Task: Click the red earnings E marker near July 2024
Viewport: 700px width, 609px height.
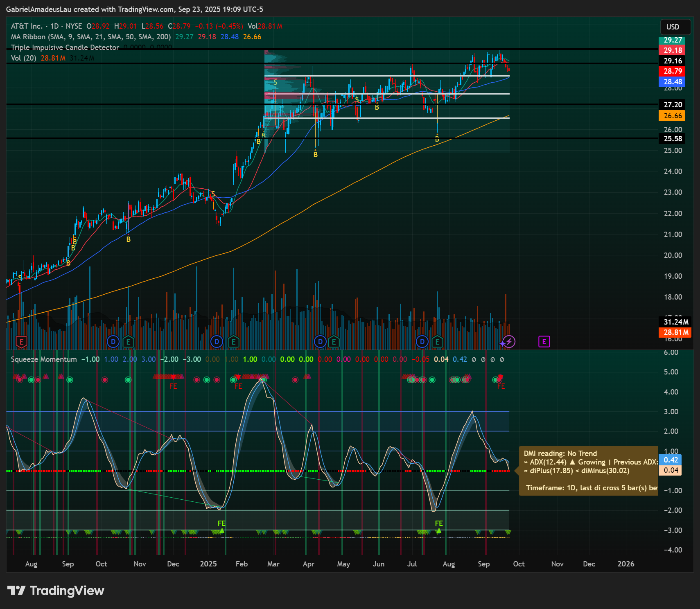Action: pyautogui.click(x=21, y=342)
